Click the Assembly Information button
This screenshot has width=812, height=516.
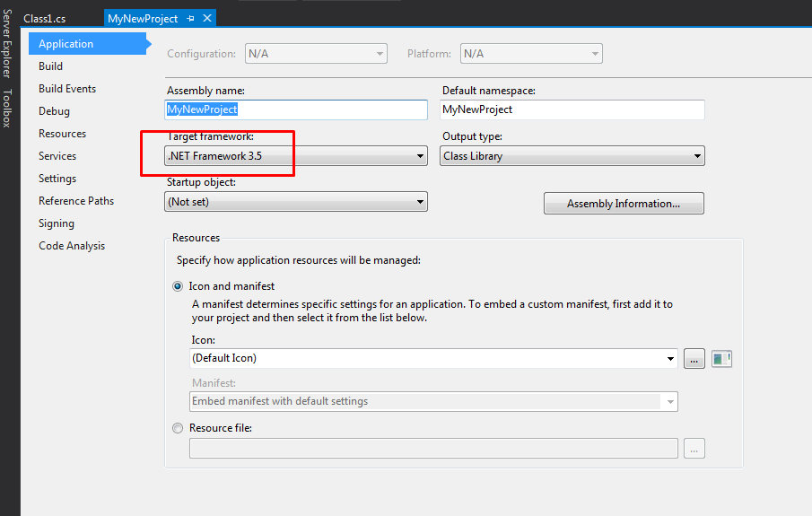624,203
